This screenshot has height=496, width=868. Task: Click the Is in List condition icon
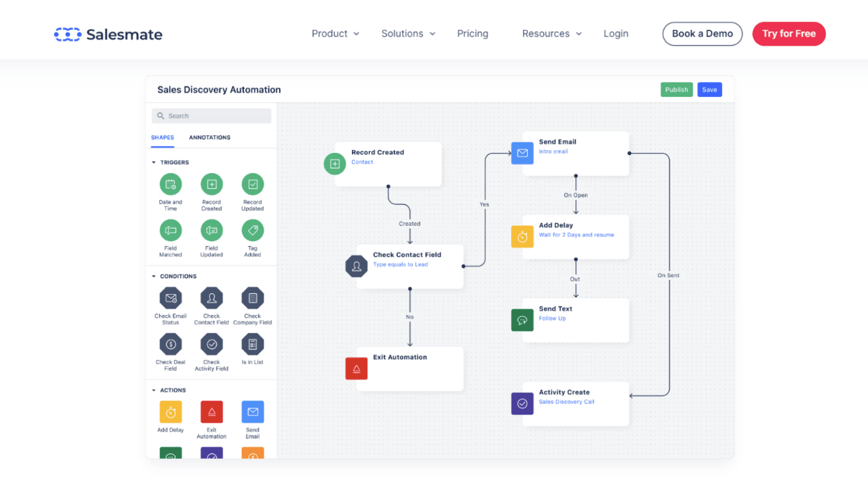252,344
